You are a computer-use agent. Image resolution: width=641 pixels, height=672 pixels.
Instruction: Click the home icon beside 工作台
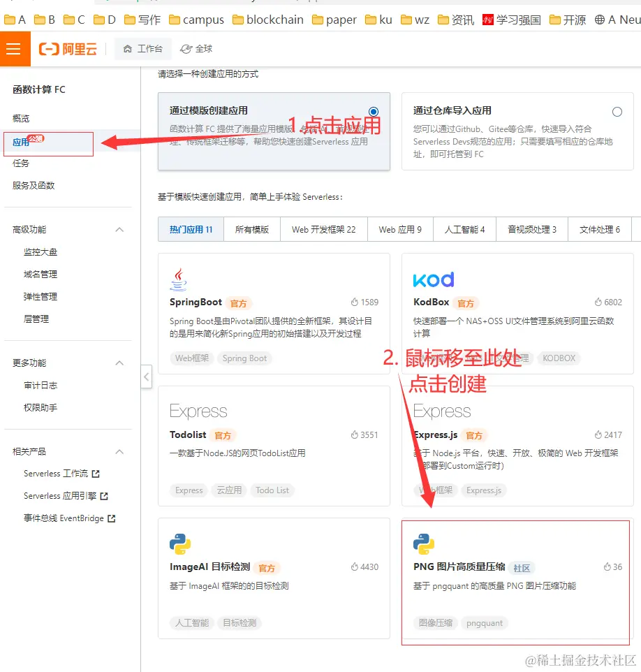[127, 49]
